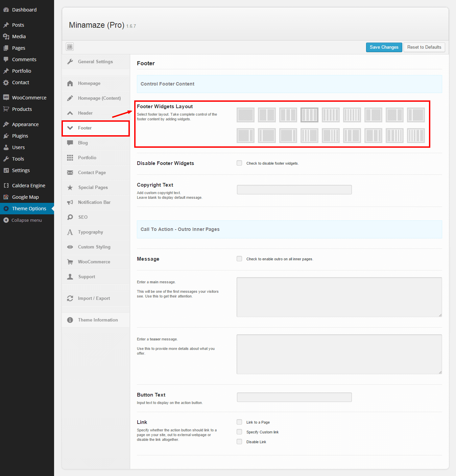This screenshot has width=456, height=476.
Task: Click the megaphone icon for Notification Bar
Action: 70,203
